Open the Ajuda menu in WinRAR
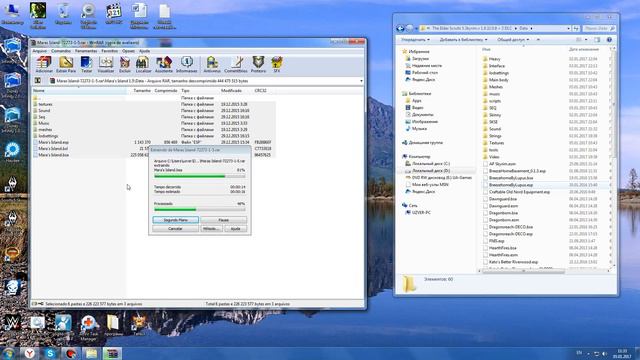This screenshot has height=360, width=640. [x=144, y=51]
